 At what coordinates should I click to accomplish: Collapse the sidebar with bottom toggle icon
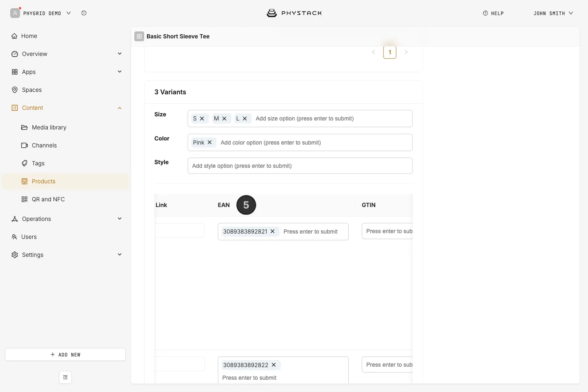65,377
